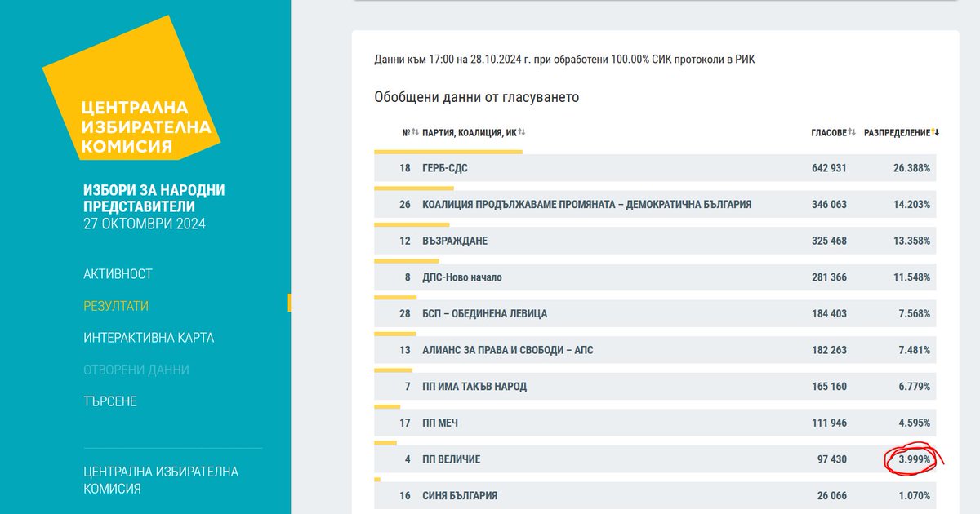Select the ГЕРБ-СДС row
The height and width of the screenshot is (514, 980).
(655, 168)
